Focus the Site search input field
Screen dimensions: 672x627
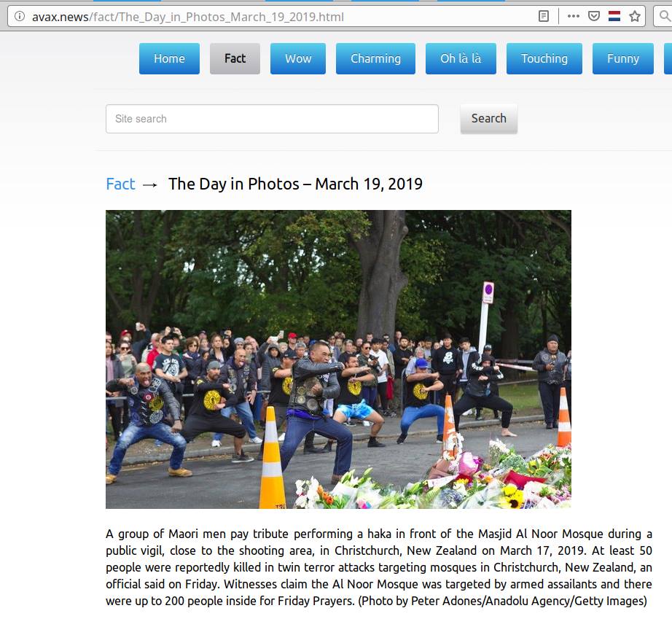(272, 119)
